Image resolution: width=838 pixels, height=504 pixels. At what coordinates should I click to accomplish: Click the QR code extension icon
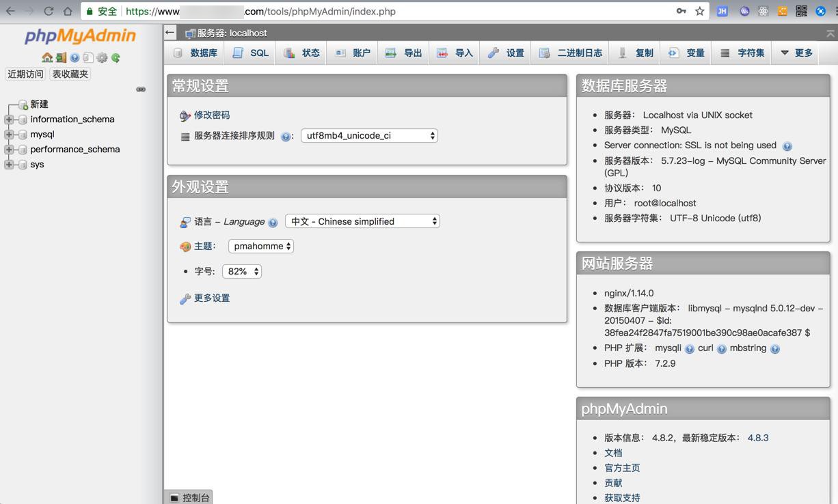coord(802,11)
